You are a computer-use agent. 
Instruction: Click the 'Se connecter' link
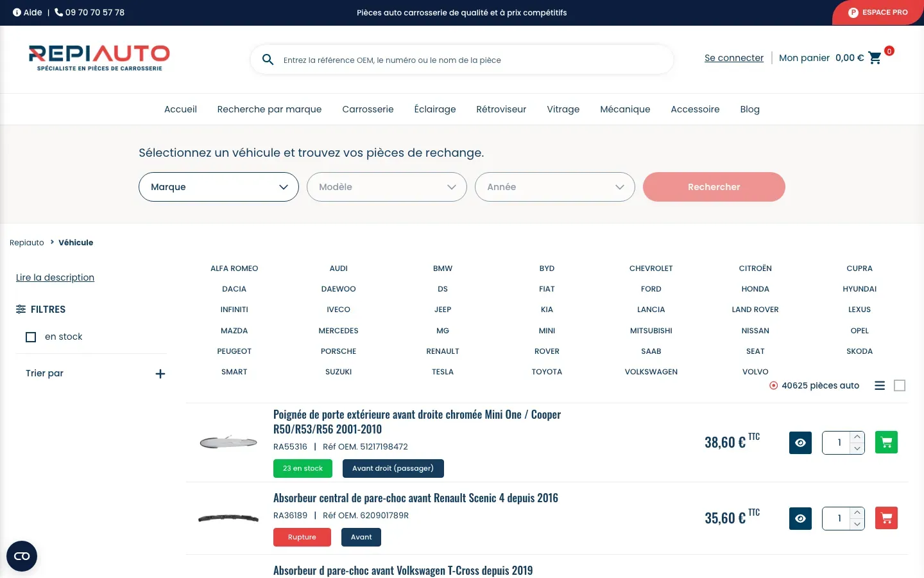(x=734, y=58)
